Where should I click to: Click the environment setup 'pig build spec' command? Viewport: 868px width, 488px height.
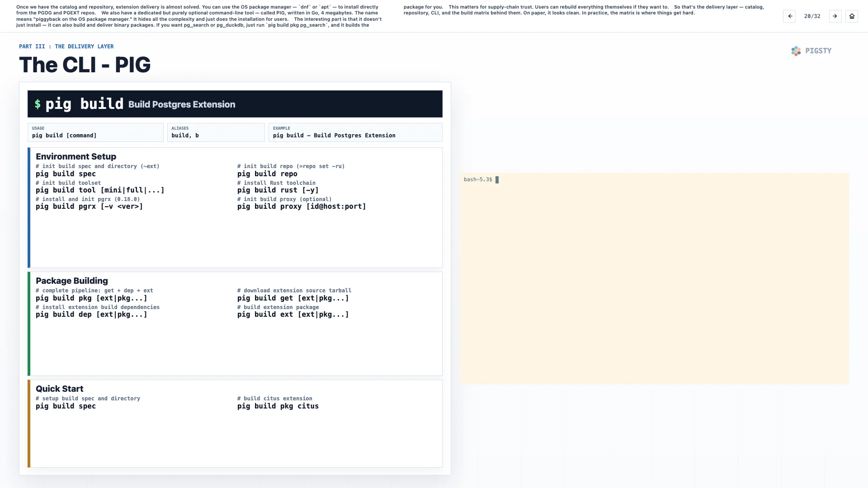pos(66,174)
